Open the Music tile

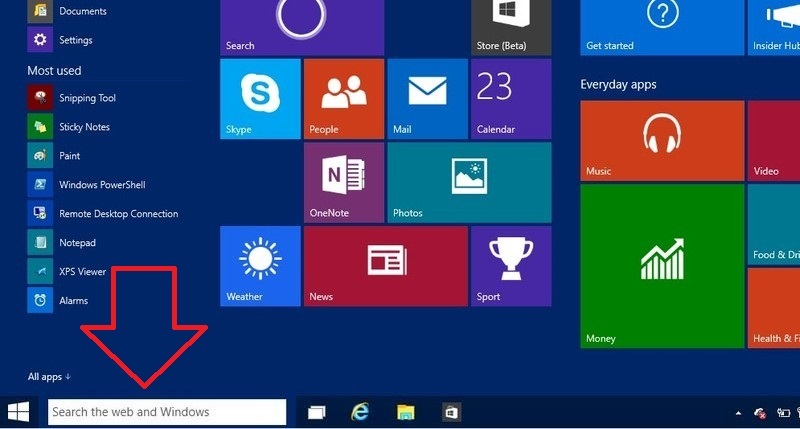(661, 140)
